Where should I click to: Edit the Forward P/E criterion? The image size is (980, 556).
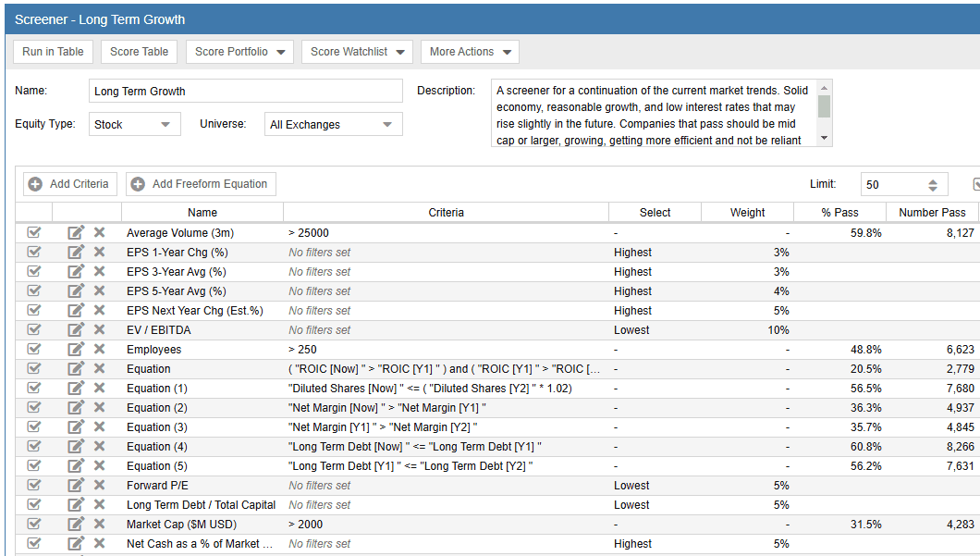coord(76,485)
